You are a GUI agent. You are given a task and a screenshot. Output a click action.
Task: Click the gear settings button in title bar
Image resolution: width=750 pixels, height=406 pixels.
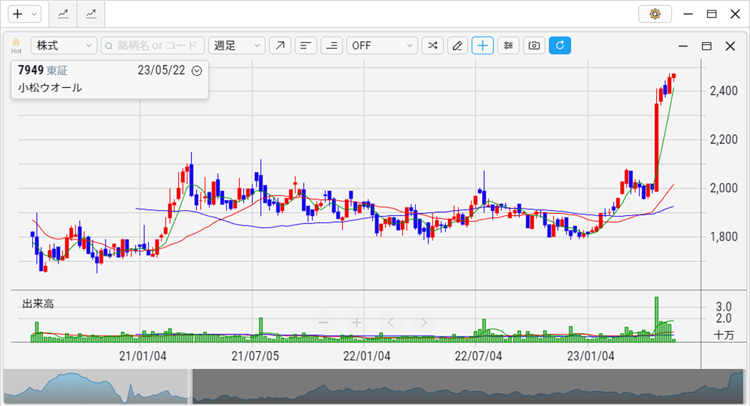[655, 14]
